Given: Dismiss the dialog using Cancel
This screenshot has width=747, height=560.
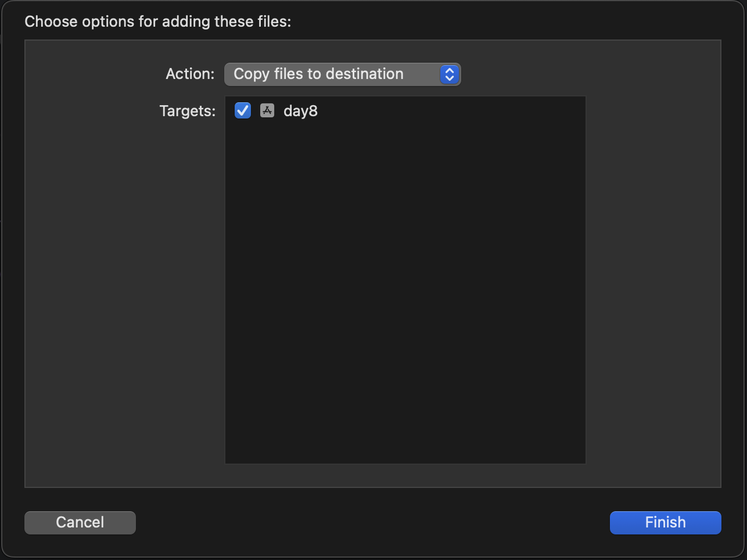Looking at the screenshot, I should point(80,522).
